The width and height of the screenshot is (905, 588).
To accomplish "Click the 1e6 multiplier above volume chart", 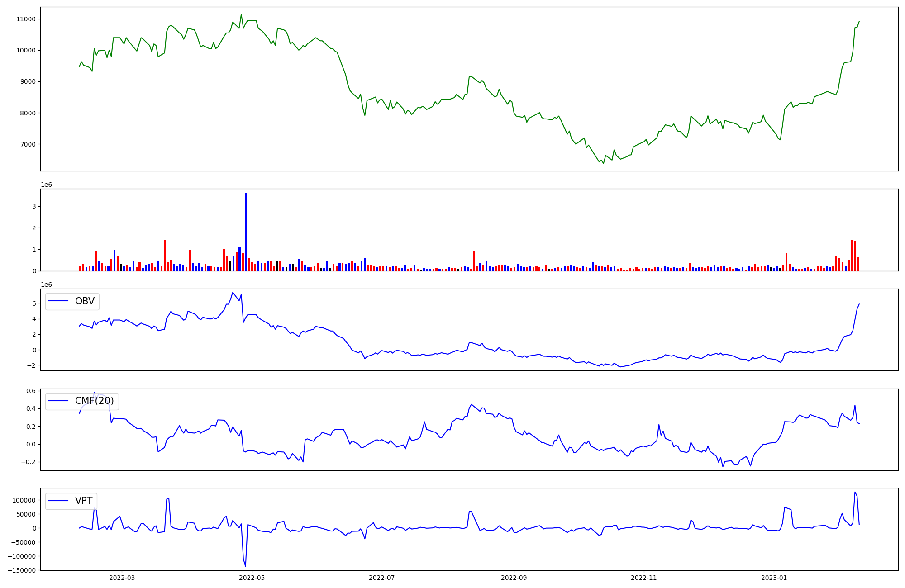I will tap(46, 185).
